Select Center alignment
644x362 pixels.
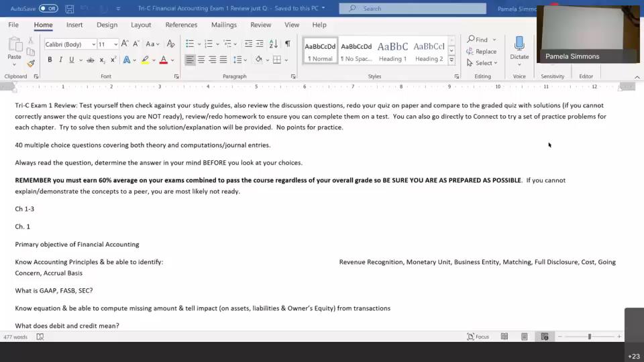(201, 60)
